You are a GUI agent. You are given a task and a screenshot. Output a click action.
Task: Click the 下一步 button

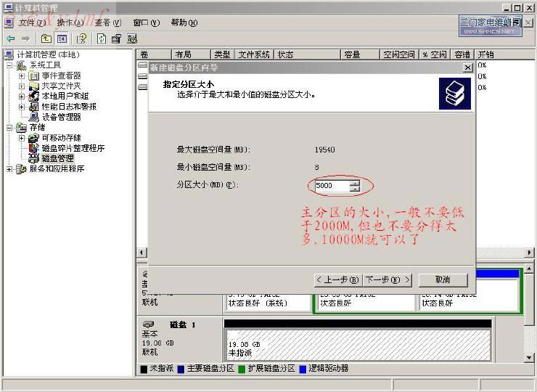point(388,279)
